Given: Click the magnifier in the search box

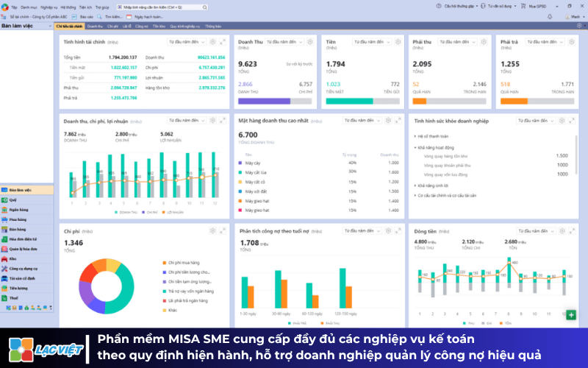Looking at the screenshot, I should coord(205,7).
